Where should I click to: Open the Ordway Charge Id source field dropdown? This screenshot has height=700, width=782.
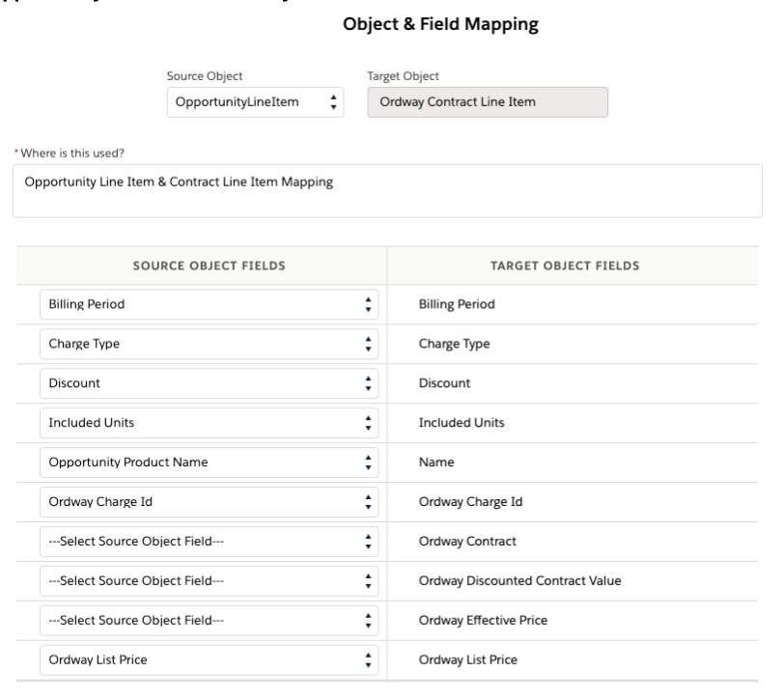(x=209, y=502)
